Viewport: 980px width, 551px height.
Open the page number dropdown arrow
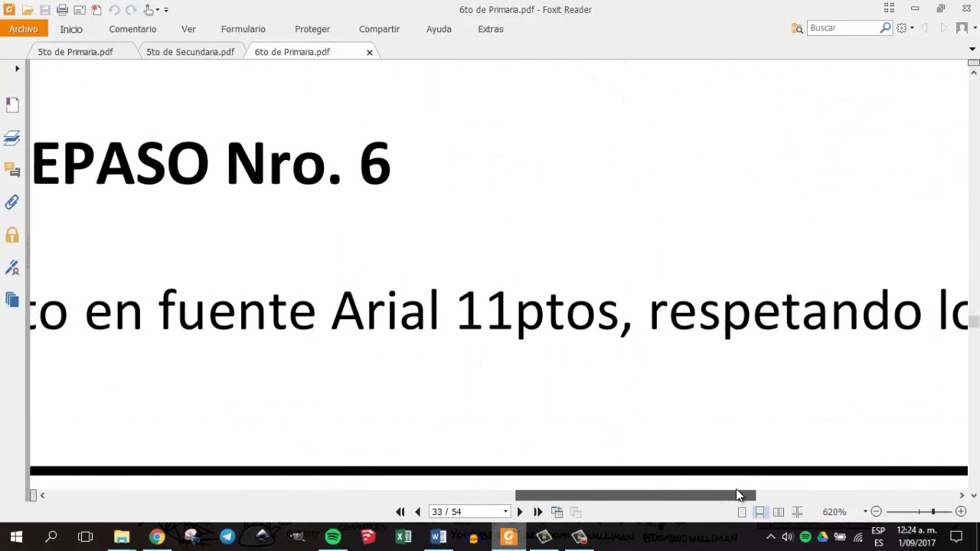505,512
